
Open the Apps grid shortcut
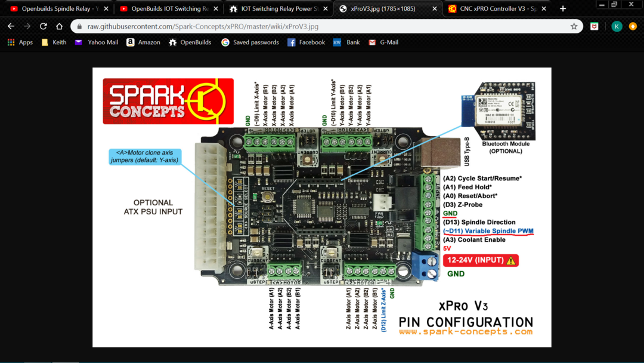20,42
